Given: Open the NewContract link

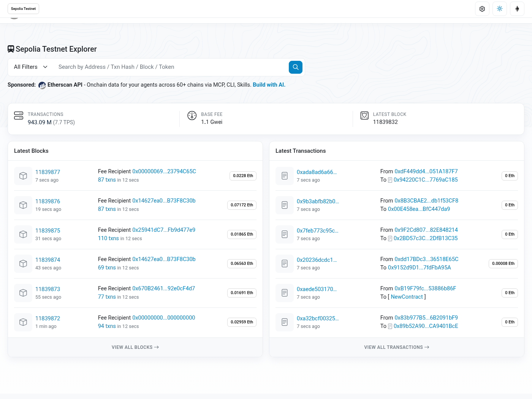Looking at the screenshot, I should pyautogui.click(x=407, y=297).
